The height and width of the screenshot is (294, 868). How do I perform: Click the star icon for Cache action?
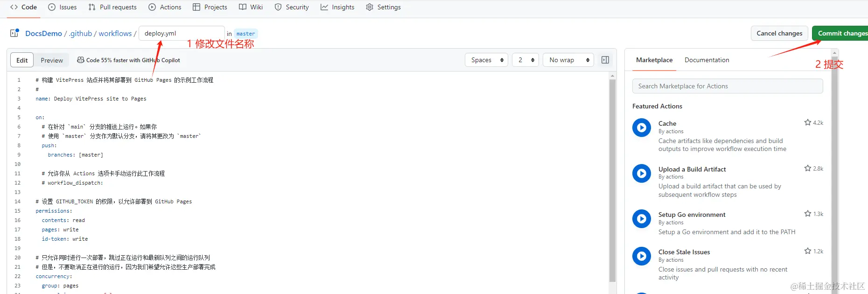tap(807, 122)
